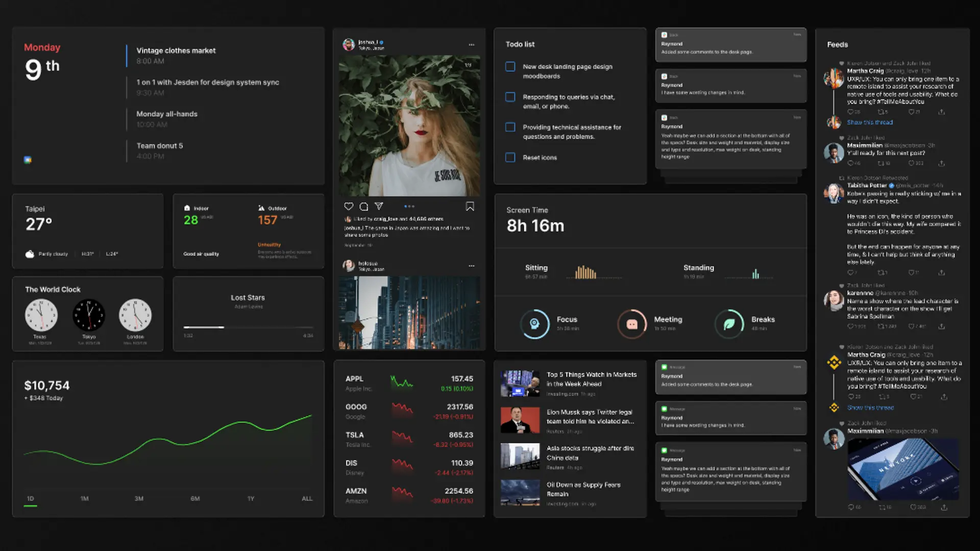Screen dimensions: 980x551
Task: Open Raymond's top Slack notification card
Action: click(730, 45)
